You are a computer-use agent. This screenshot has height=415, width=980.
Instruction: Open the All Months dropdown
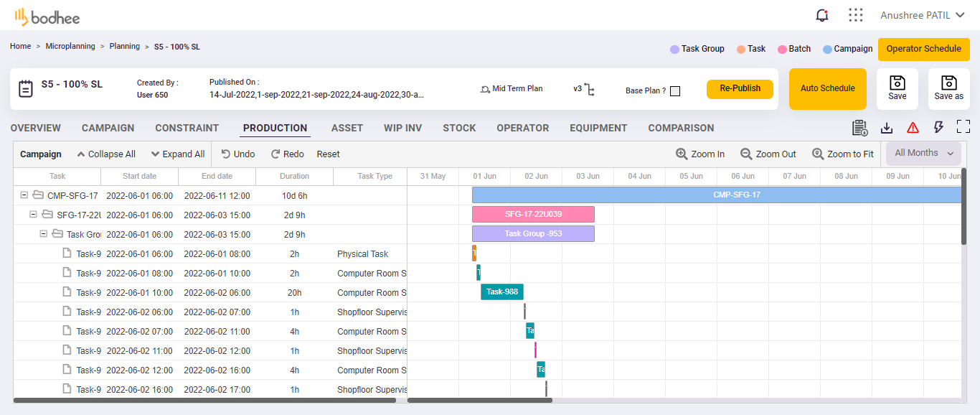pyautogui.click(x=923, y=153)
